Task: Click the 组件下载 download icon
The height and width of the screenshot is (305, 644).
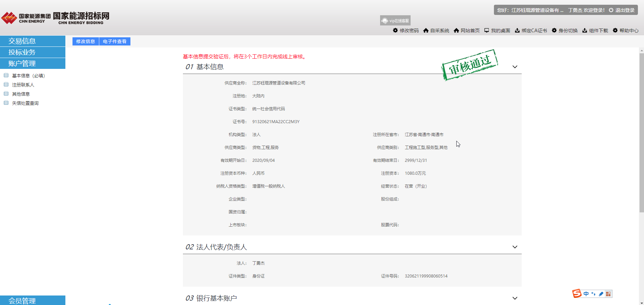Action: [584, 31]
